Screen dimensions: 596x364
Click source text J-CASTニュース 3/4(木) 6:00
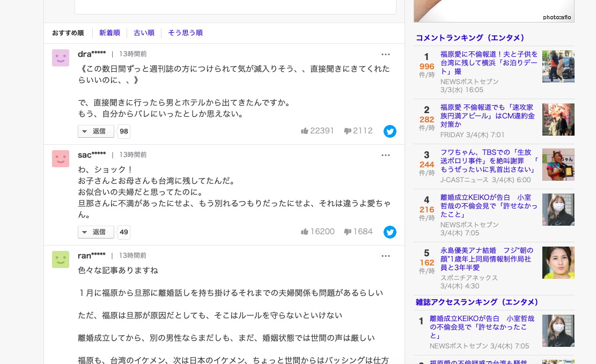tap(485, 180)
